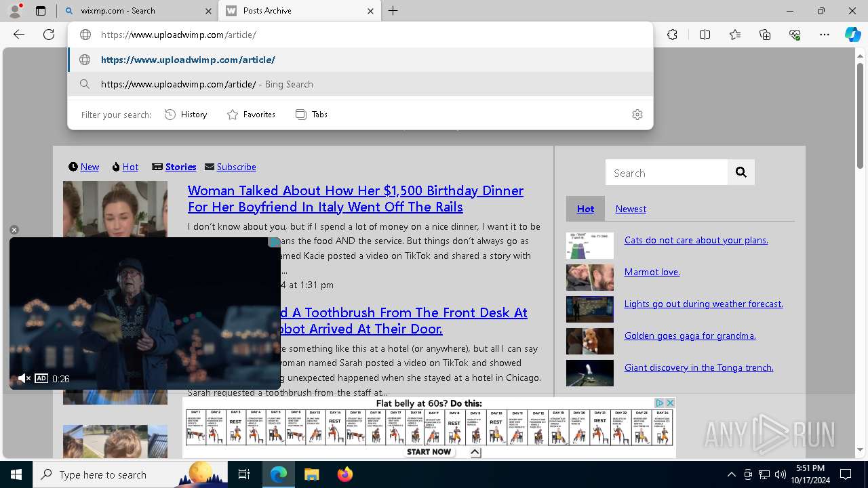
Task: Unmute the floating video ad
Action: point(24,378)
